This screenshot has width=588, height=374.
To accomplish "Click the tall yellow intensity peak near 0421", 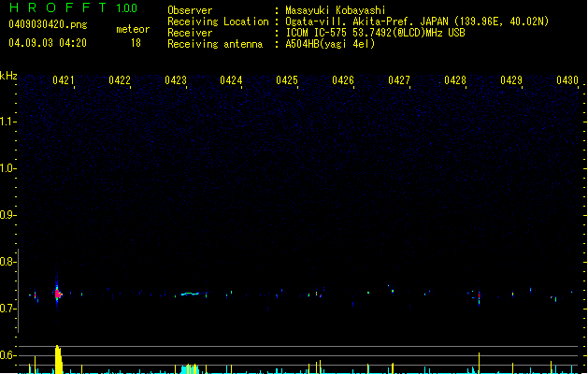I will [x=58, y=359].
